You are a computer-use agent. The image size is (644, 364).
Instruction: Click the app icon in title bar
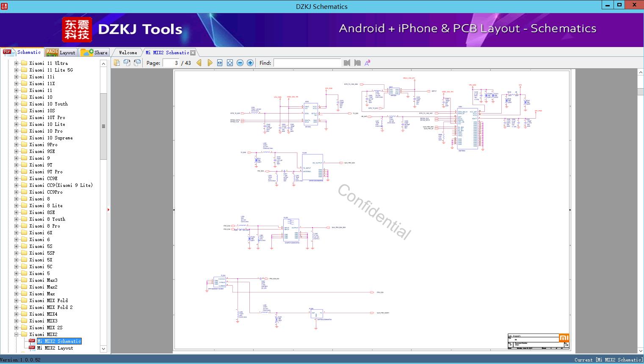point(4,6)
